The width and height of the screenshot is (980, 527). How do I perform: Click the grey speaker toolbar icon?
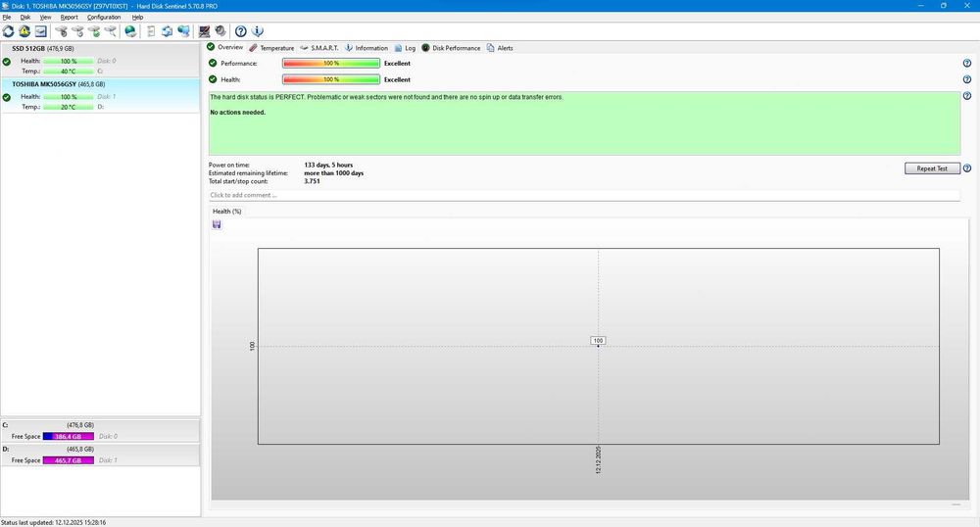click(220, 31)
